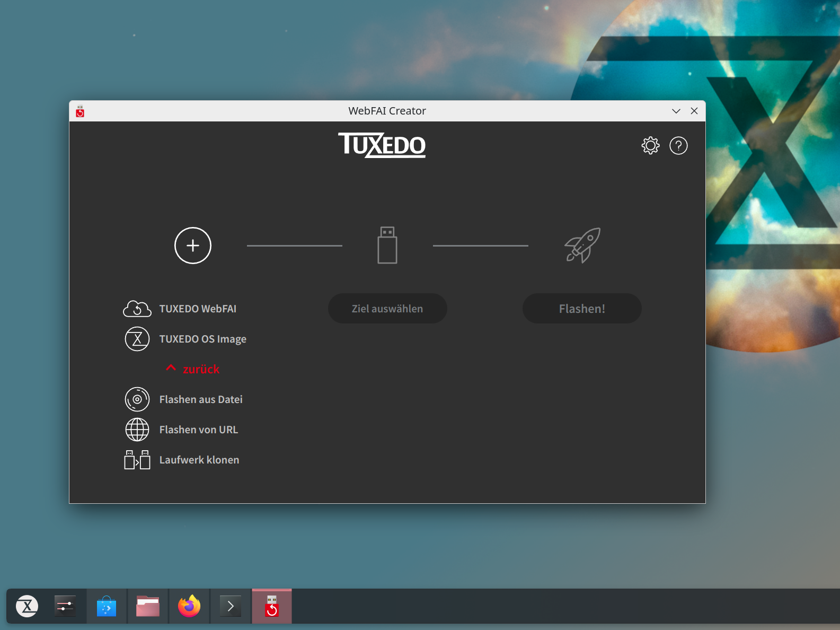840x630 pixels.
Task: Close the WebFAI Creator window
Action: point(694,111)
